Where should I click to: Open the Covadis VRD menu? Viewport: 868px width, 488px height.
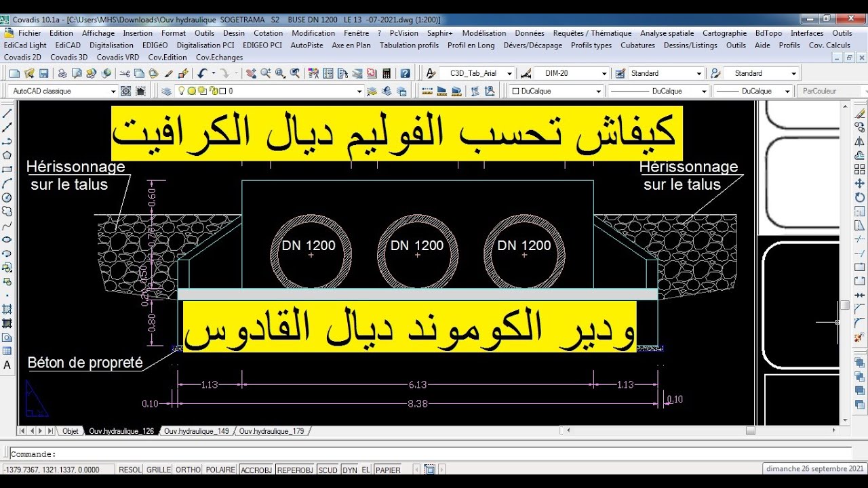[118, 58]
